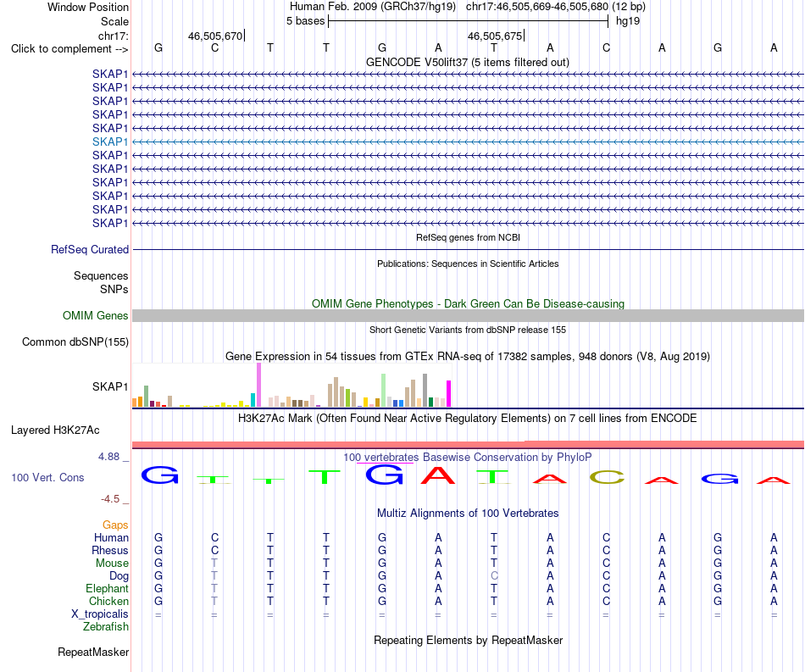Click the Common dbSNP(155) label
The width and height of the screenshot is (805, 672).
pyautogui.click(x=75, y=342)
